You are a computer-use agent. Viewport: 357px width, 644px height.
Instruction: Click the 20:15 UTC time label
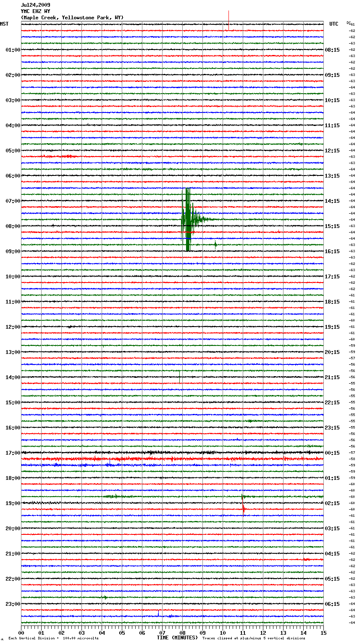pos(332,352)
